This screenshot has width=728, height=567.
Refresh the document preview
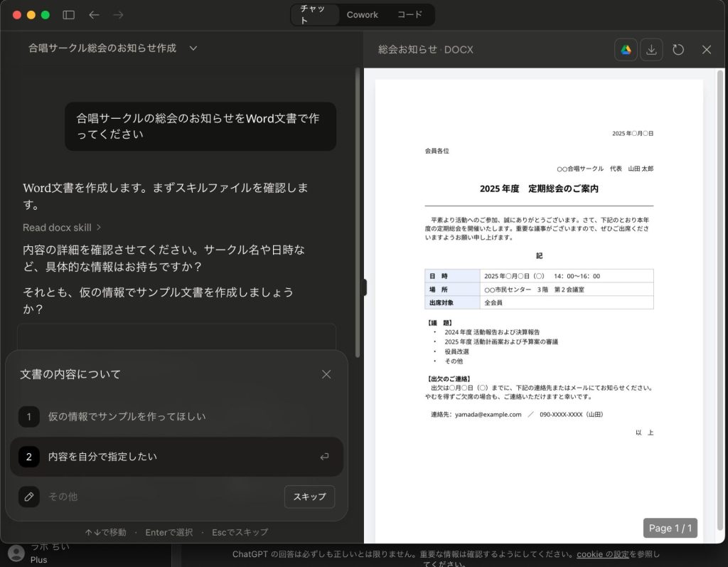[678, 50]
